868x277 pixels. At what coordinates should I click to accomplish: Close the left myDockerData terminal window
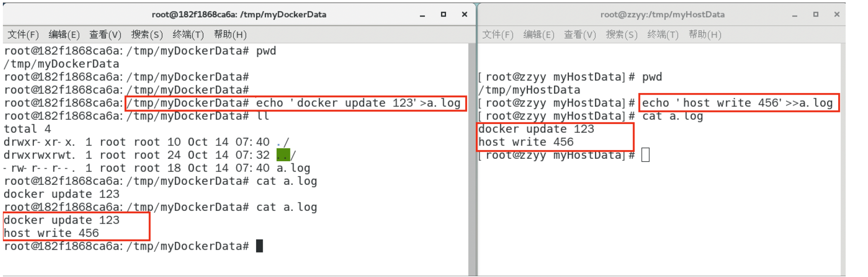coord(465,14)
